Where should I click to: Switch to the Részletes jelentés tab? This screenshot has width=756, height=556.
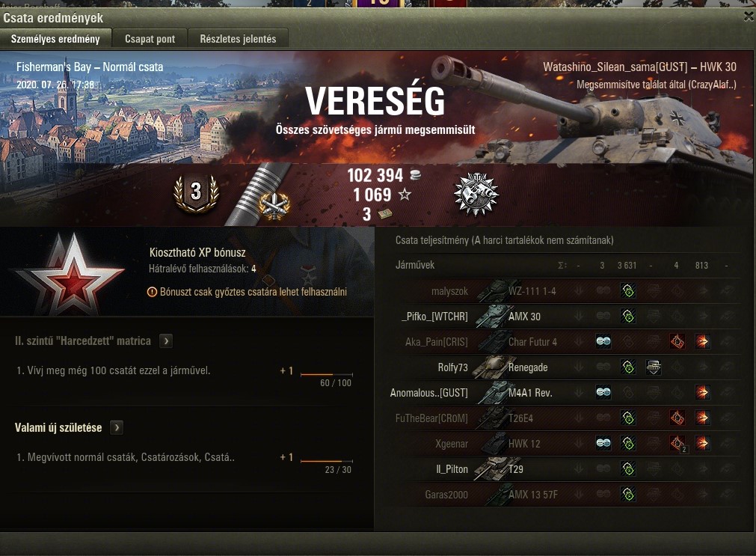(239, 39)
